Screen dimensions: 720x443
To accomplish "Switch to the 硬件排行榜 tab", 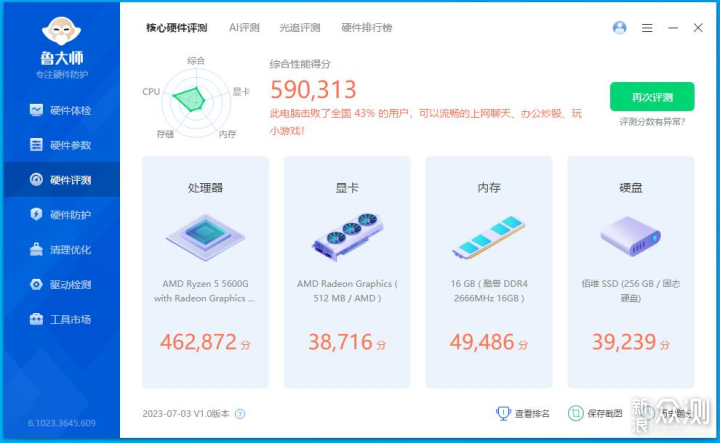I will (367, 28).
